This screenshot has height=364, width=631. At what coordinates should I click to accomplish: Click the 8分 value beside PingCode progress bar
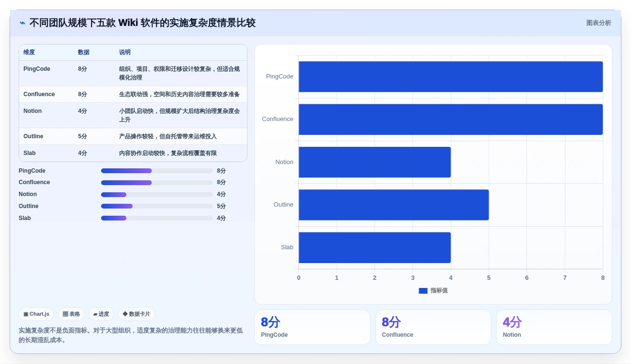[x=221, y=171]
